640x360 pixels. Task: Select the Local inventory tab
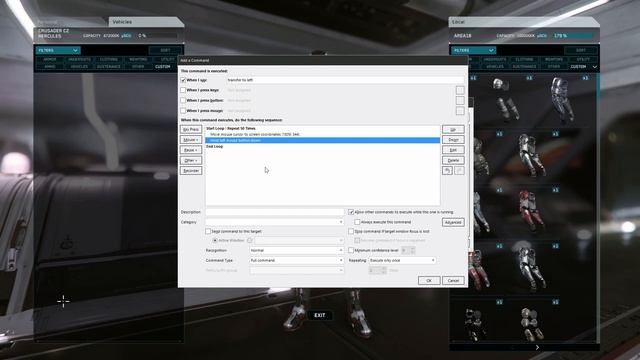click(524, 22)
